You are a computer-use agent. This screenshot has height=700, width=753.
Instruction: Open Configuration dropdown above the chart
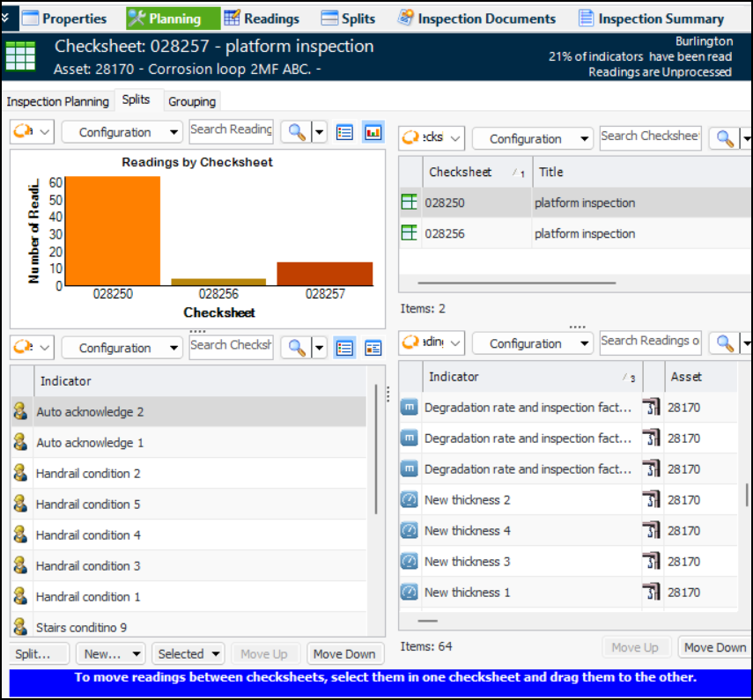[x=122, y=132]
